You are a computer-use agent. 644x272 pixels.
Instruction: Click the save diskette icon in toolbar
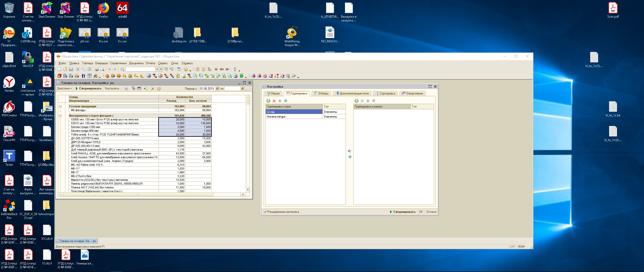tap(71, 69)
